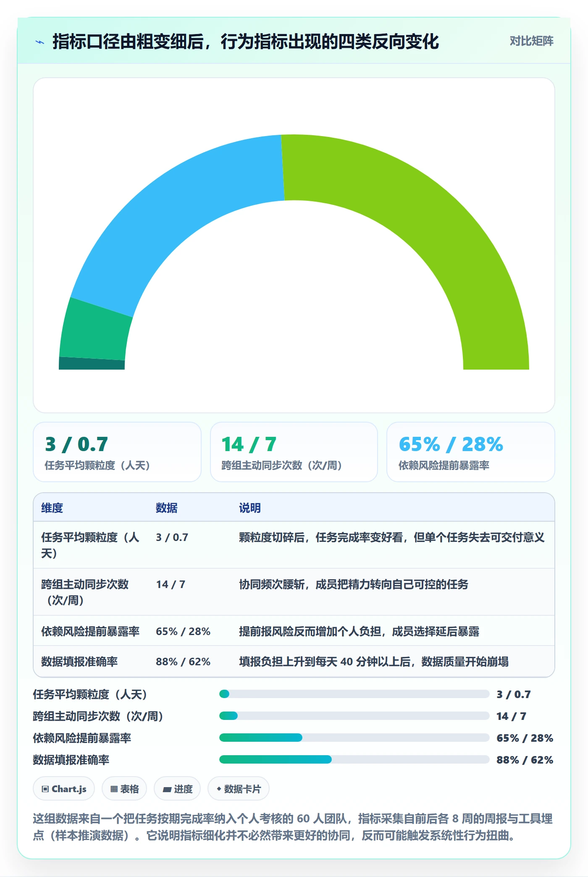
Task: Click progress bar for 跨组主动同步次数
Action: tap(354, 716)
